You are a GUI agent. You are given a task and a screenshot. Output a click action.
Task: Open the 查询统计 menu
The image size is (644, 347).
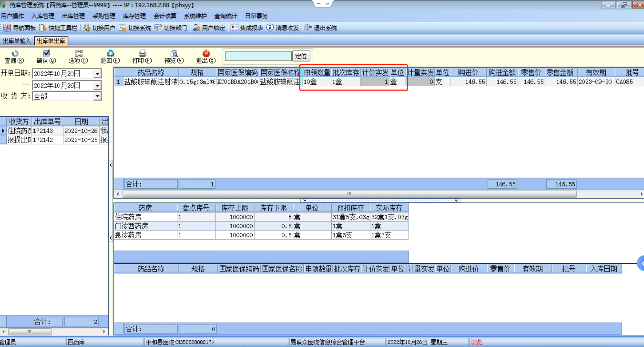click(226, 16)
